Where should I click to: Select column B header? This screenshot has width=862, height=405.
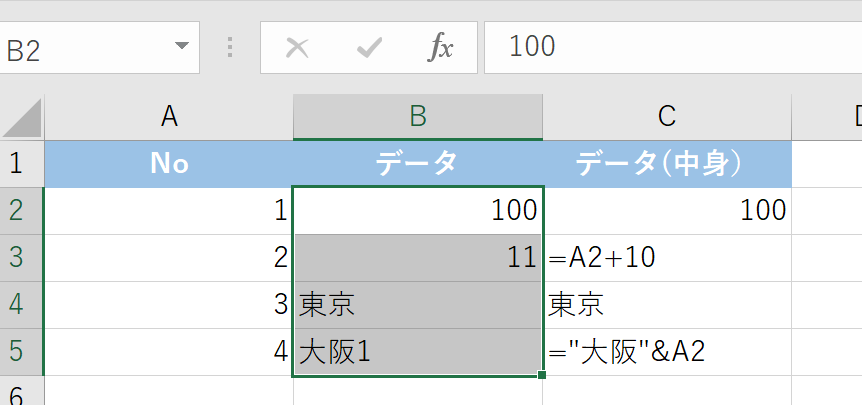tap(418, 117)
